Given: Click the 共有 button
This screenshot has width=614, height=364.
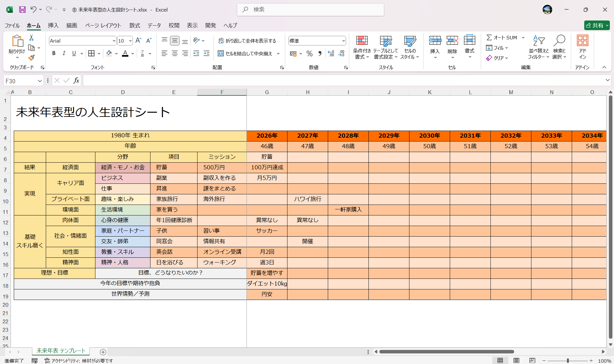Looking at the screenshot, I should pos(597,25).
